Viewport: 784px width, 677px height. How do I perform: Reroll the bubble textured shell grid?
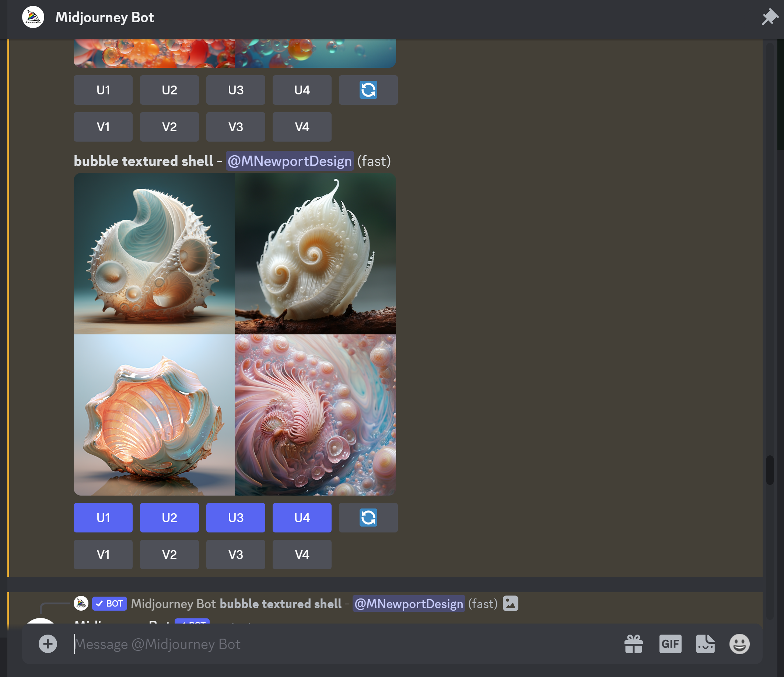368,518
